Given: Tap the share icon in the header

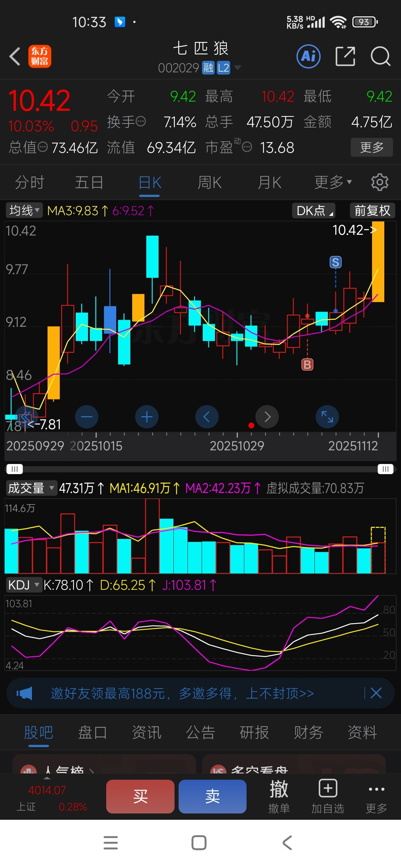Looking at the screenshot, I should point(345,56).
